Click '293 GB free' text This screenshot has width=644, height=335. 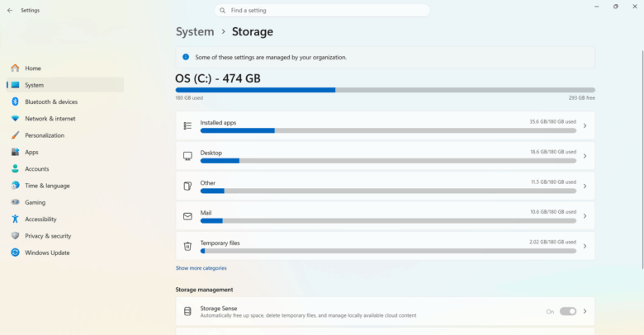tap(581, 97)
